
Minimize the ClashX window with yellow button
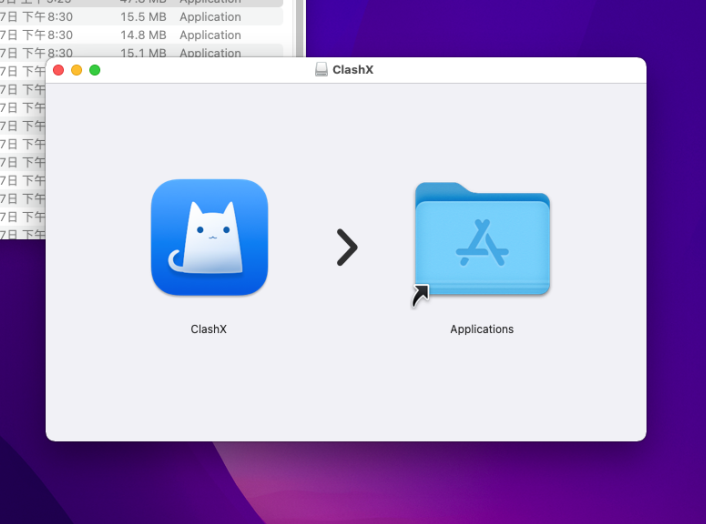[x=77, y=70]
